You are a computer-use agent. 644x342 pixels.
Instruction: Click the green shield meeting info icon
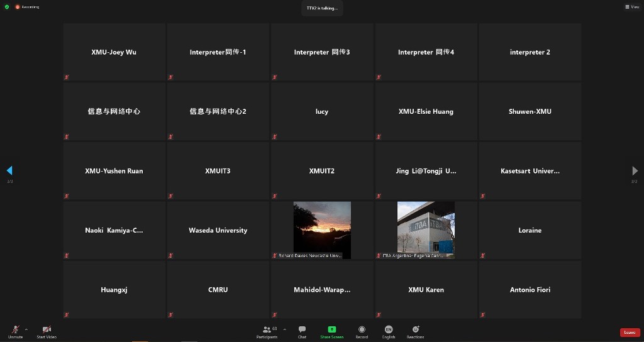[7, 7]
